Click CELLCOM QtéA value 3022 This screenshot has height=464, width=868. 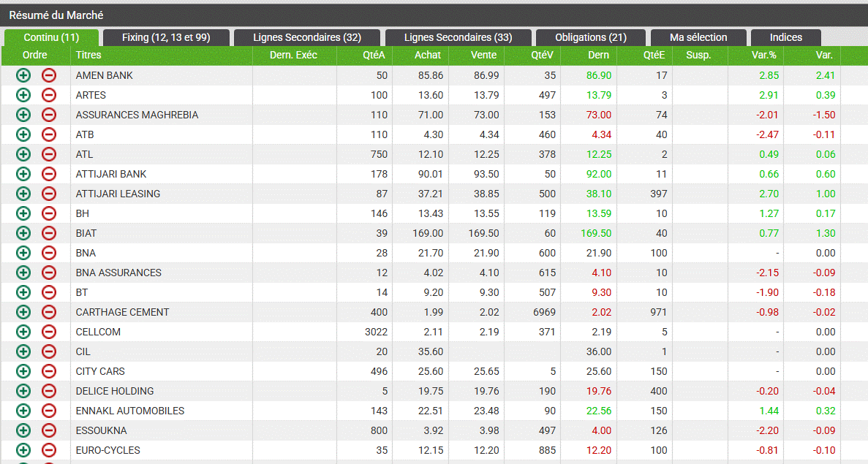(x=377, y=332)
